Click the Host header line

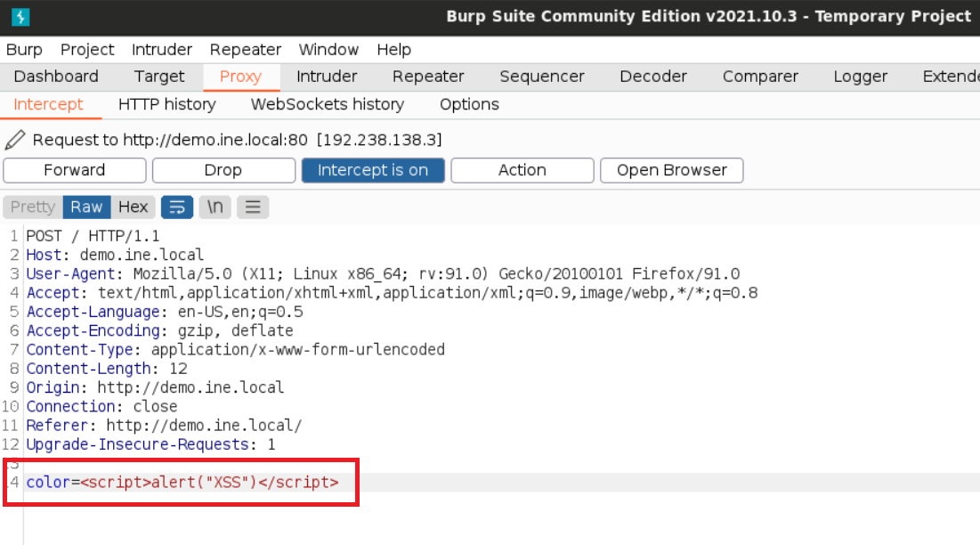(x=115, y=255)
